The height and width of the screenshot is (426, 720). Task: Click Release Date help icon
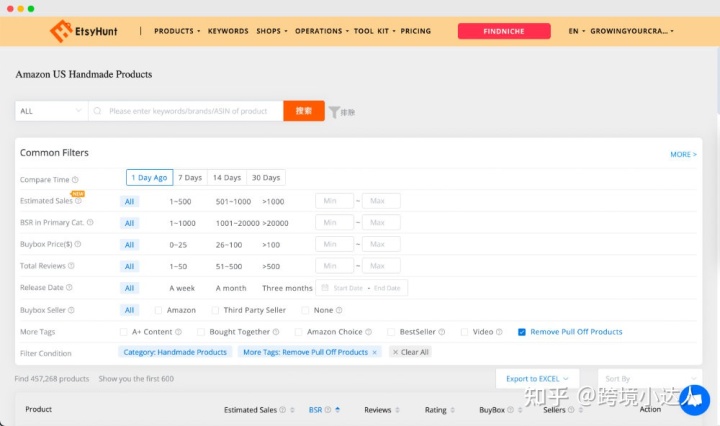pyautogui.click(x=69, y=287)
